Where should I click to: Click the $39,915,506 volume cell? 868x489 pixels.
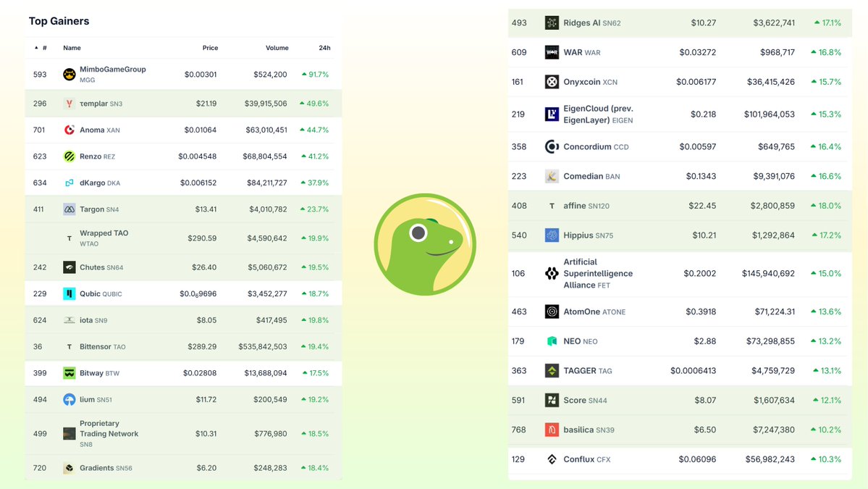(266, 104)
